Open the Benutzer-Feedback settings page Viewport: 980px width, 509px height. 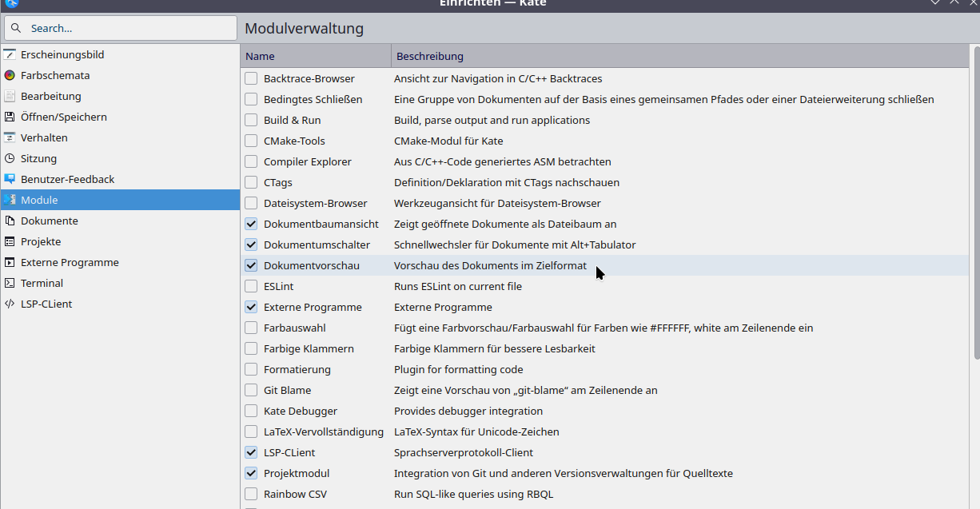click(120, 179)
